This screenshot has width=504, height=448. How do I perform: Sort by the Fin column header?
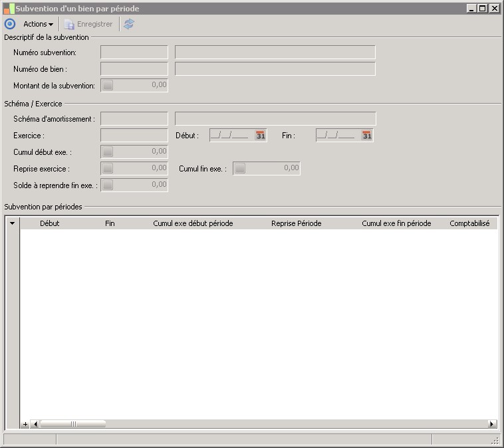(110, 223)
